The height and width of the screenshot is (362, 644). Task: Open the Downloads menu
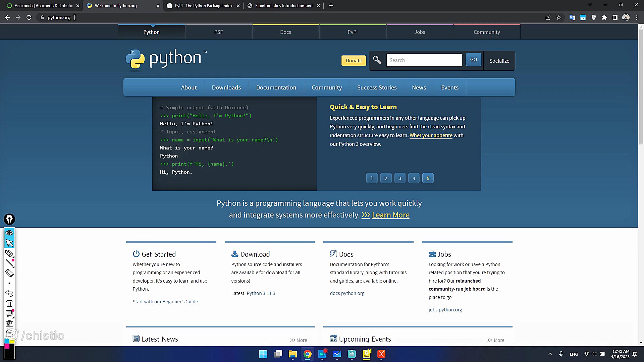coord(226,87)
